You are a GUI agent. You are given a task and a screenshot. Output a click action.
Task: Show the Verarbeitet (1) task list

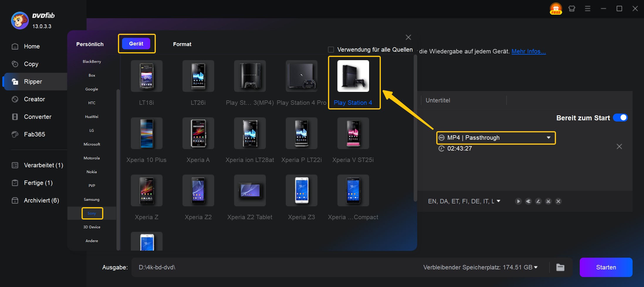click(x=43, y=165)
